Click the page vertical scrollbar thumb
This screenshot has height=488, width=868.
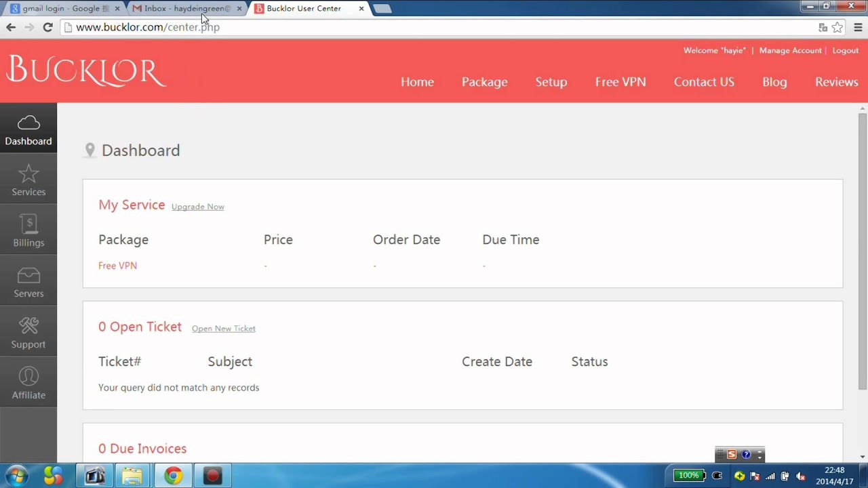point(863,251)
